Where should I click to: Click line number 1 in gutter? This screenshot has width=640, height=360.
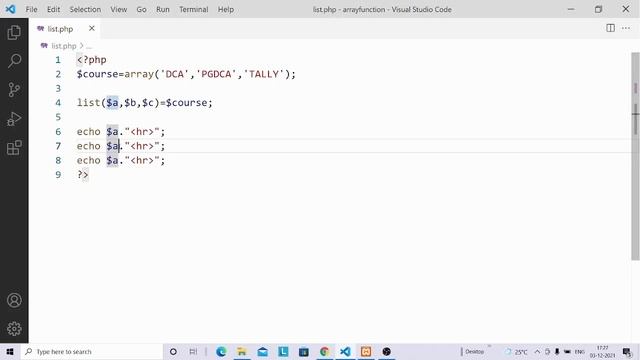pos(58,60)
